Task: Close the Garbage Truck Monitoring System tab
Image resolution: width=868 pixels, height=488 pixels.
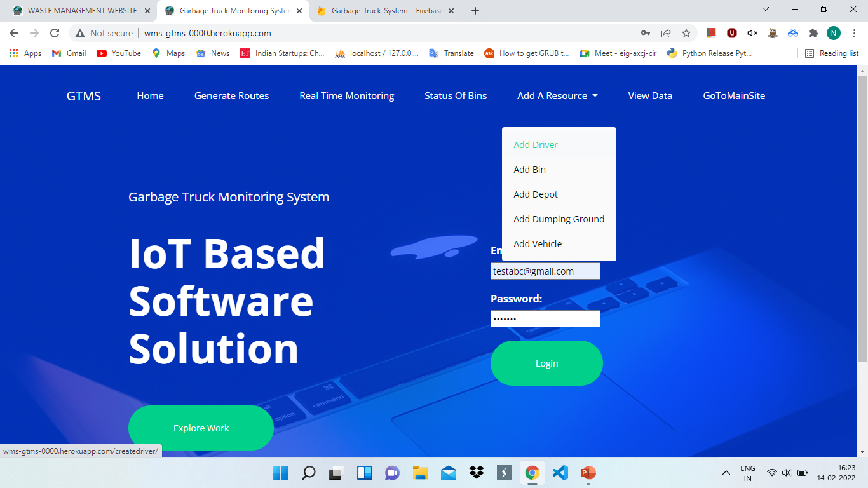Action: point(299,11)
